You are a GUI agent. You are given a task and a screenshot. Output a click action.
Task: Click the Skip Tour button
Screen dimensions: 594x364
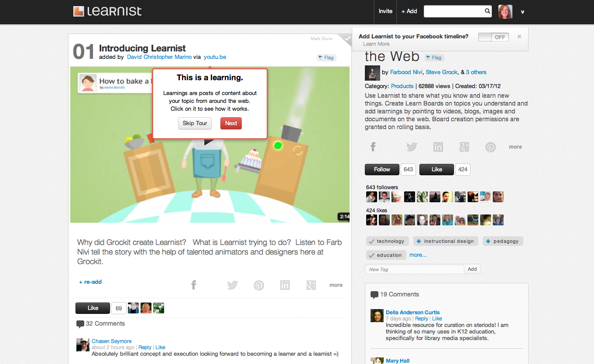tap(195, 123)
